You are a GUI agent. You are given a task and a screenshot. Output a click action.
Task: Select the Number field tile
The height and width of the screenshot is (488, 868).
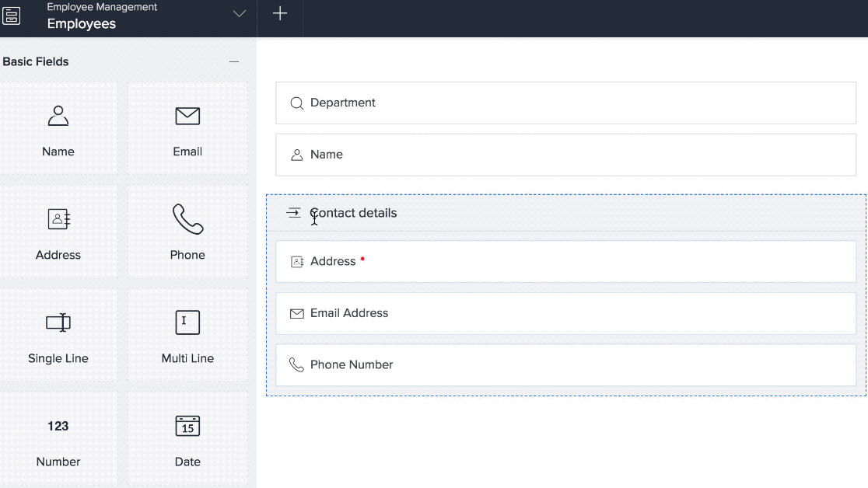58,439
